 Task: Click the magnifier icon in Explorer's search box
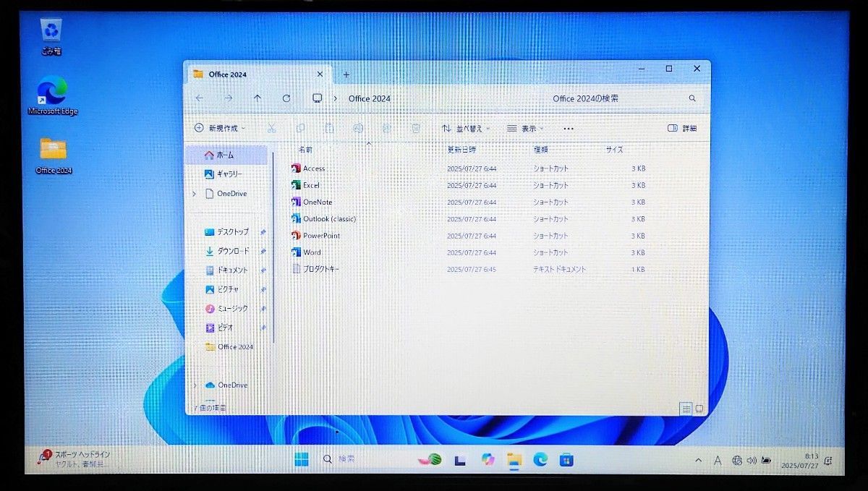pyautogui.click(x=692, y=98)
